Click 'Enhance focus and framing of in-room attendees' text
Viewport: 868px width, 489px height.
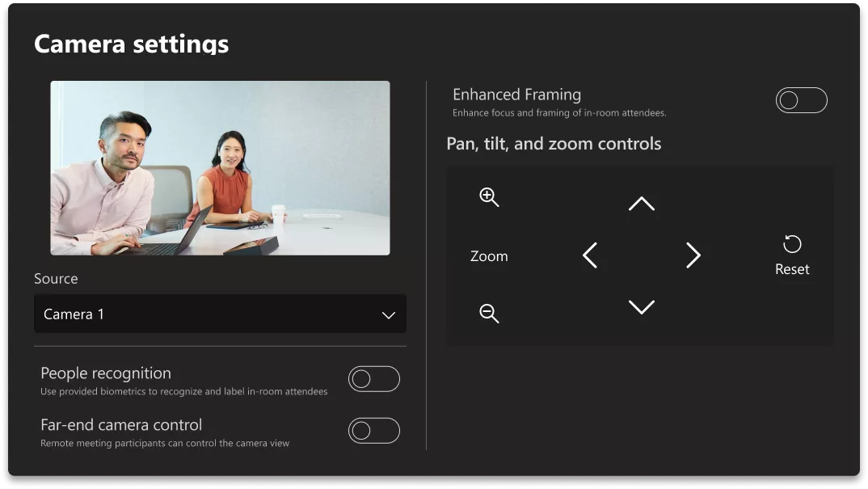(559, 113)
